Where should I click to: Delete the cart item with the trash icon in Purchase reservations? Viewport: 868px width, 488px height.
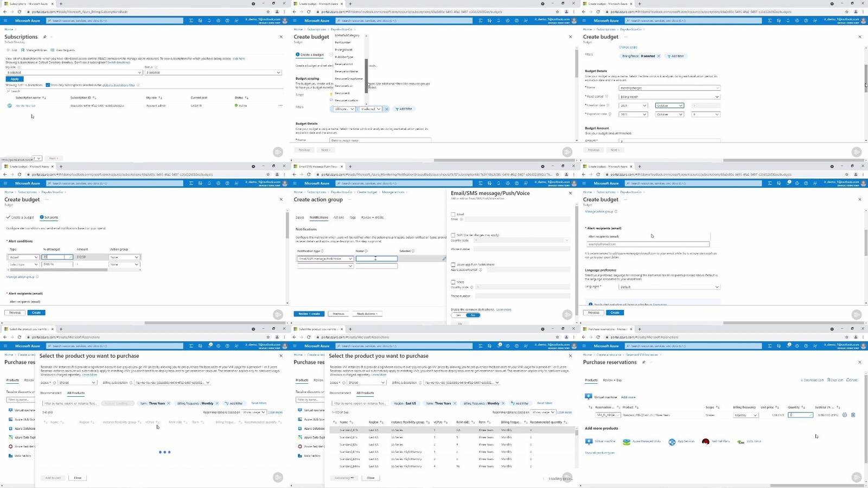853,415
